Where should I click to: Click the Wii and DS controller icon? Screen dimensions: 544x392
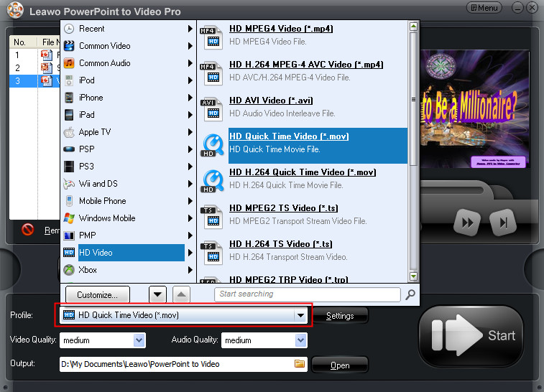point(69,184)
